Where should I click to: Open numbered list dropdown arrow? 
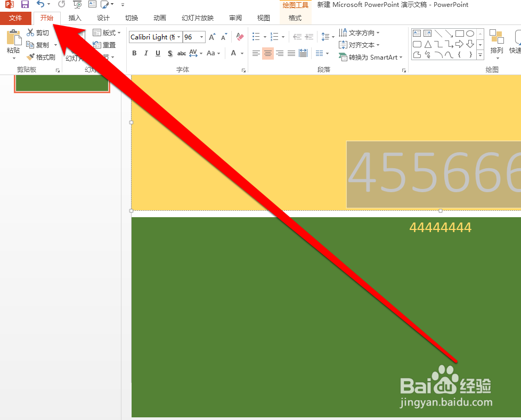[x=283, y=37]
